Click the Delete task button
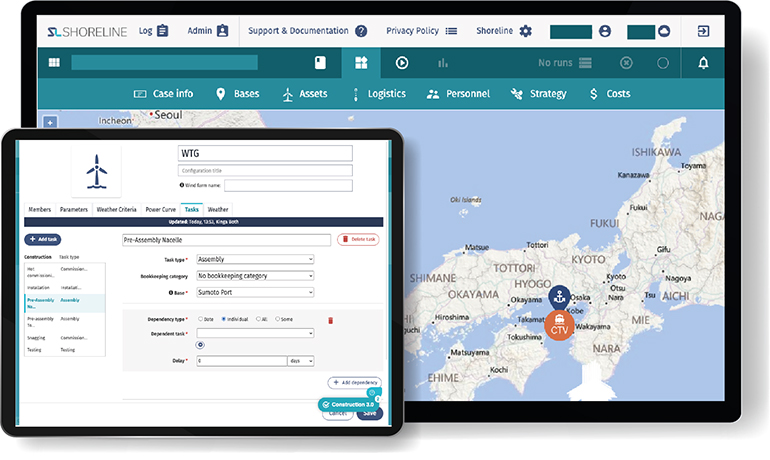 click(358, 239)
